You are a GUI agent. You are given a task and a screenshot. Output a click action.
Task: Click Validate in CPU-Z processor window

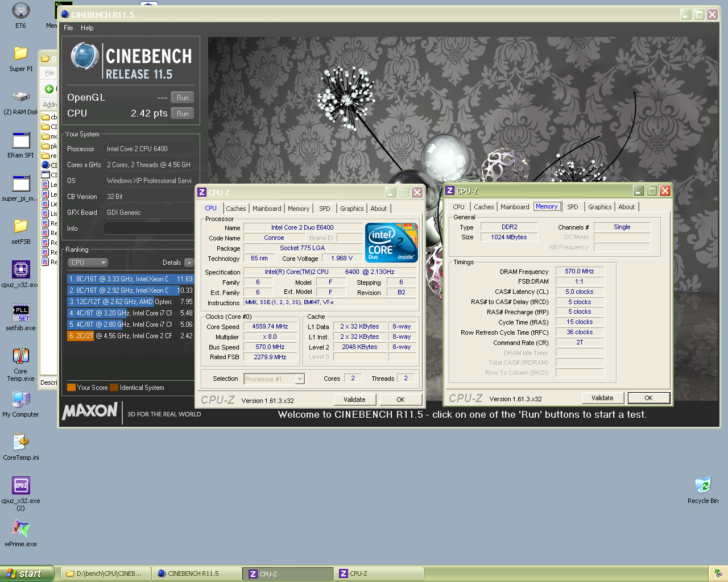click(354, 400)
